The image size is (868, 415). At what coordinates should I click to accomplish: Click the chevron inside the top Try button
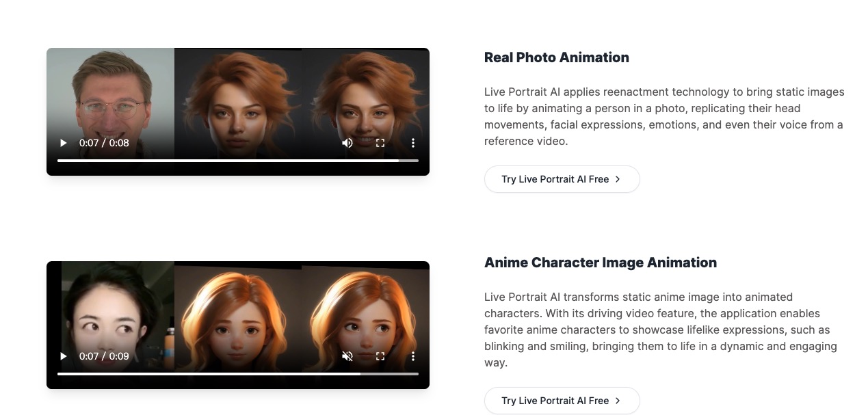point(618,178)
